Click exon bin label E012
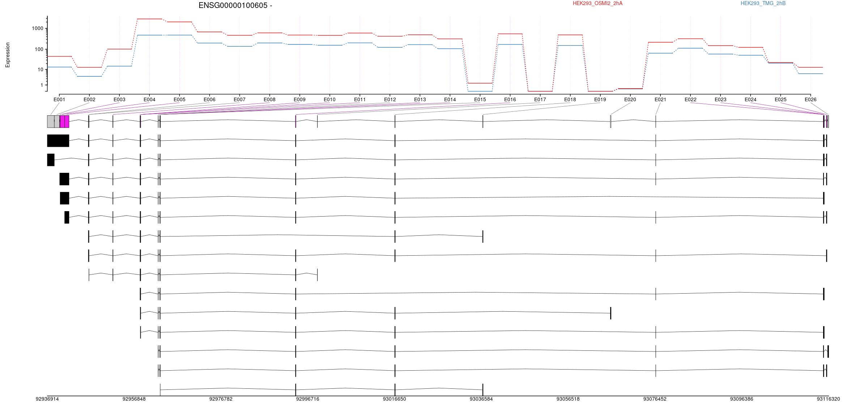Viewport: 868px width, 405px height. coord(390,99)
